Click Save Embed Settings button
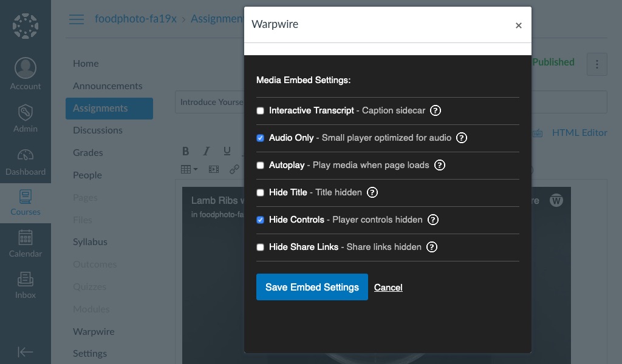 pyautogui.click(x=312, y=287)
